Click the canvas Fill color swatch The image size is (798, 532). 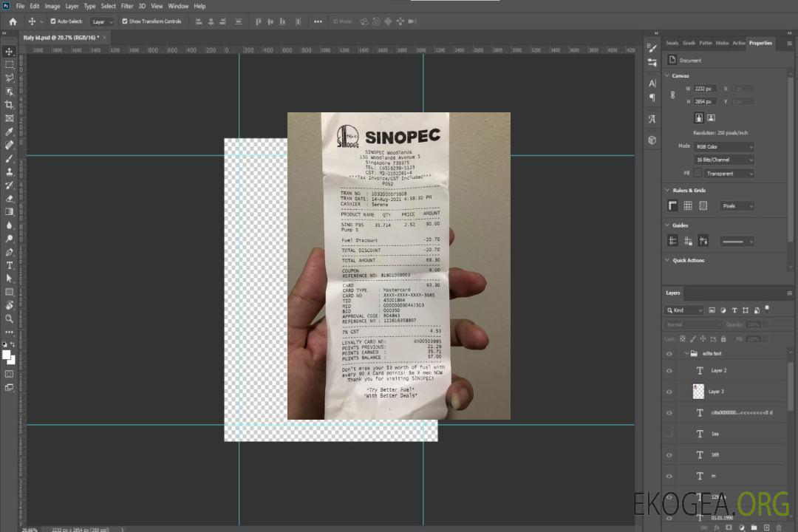698,173
